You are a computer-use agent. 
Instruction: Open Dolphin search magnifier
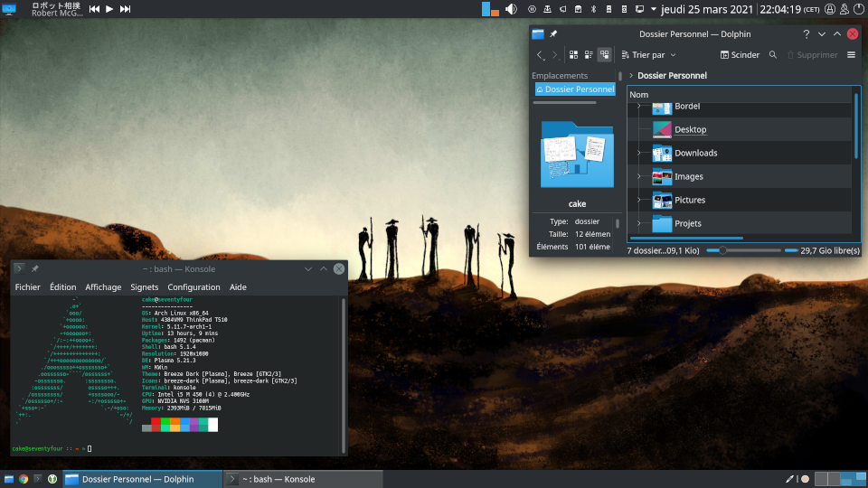point(773,55)
